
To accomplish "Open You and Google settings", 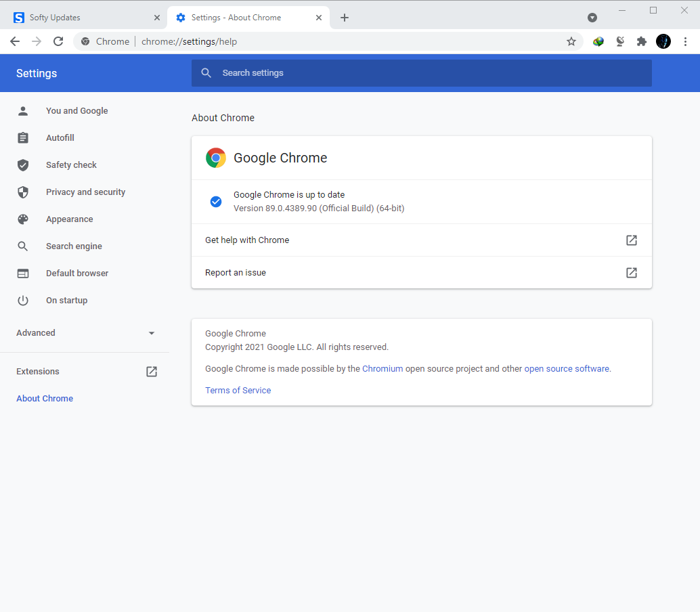I will pyautogui.click(x=76, y=111).
